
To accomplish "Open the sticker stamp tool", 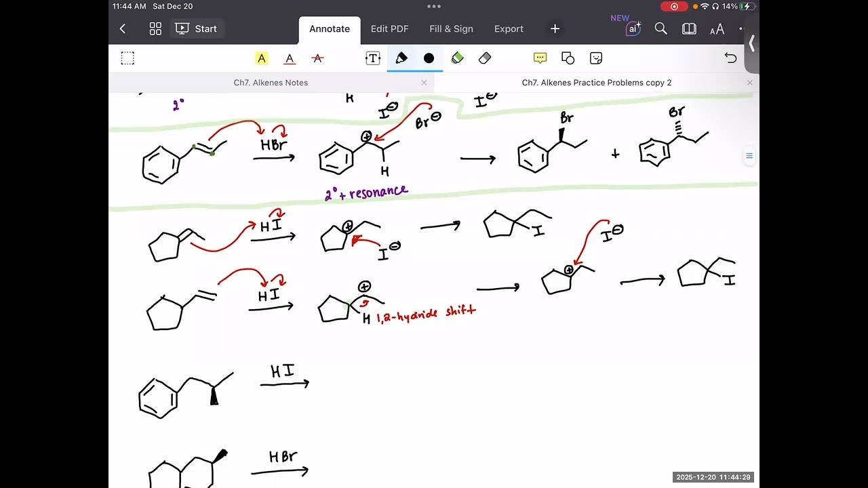I will 596,58.
